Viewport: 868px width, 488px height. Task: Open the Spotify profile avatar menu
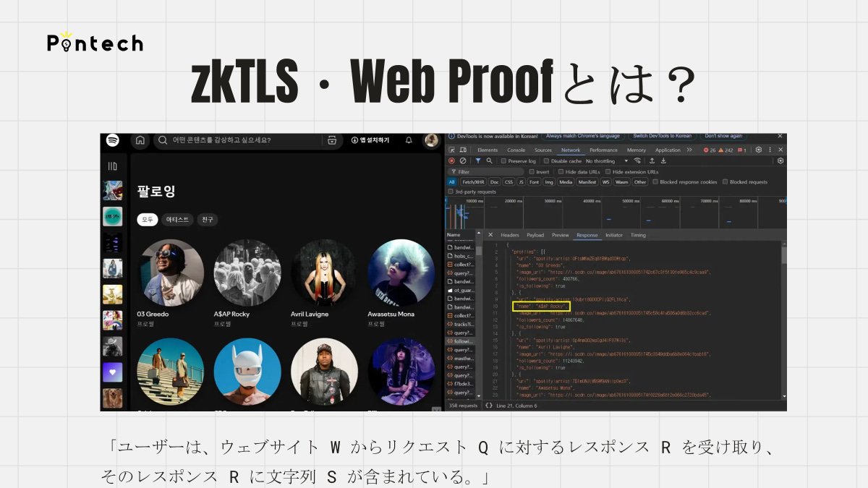click(431, 140)
